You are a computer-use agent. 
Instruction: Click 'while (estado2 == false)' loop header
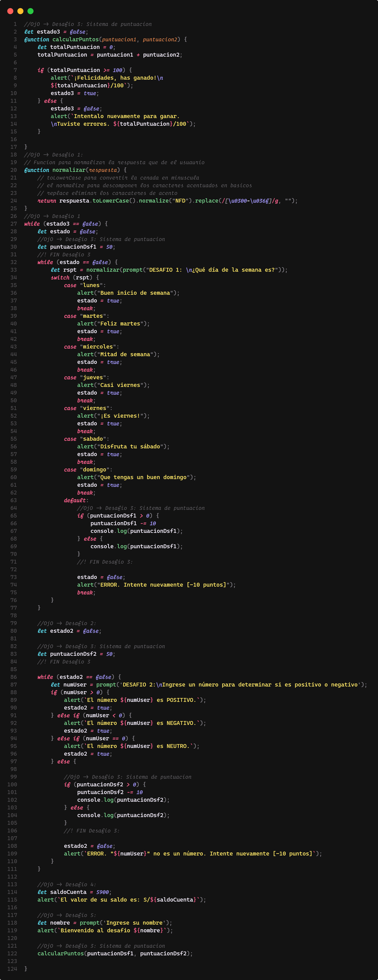[x=79, y=677]
